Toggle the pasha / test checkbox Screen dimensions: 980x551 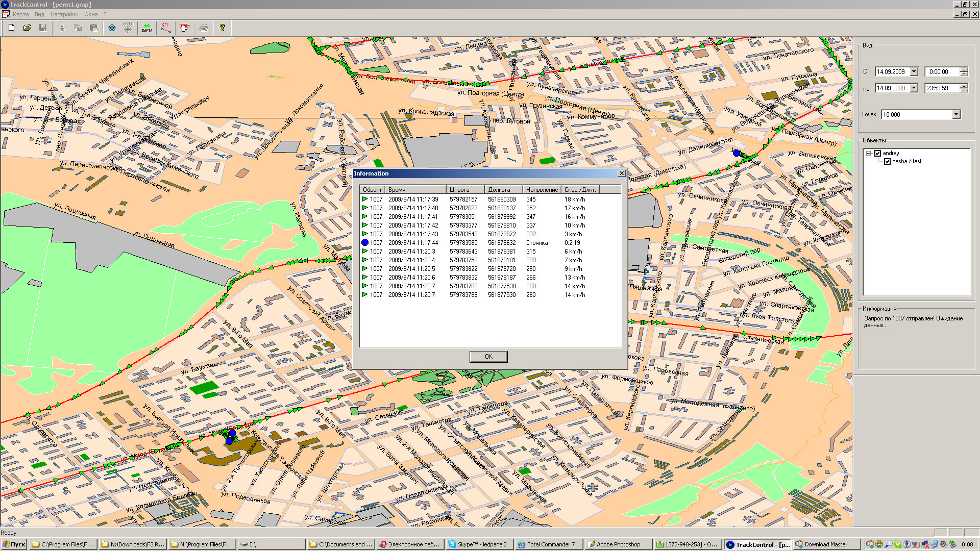point(887,161)
